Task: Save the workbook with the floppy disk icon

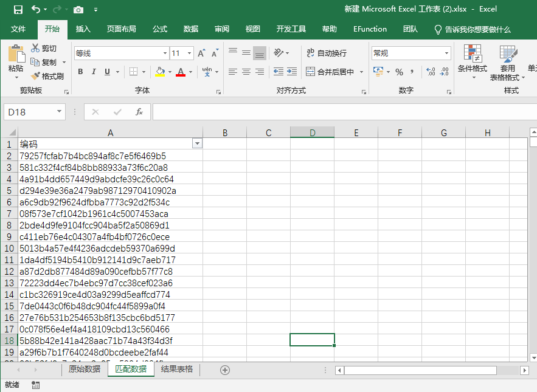Action: tap(18, 10)
